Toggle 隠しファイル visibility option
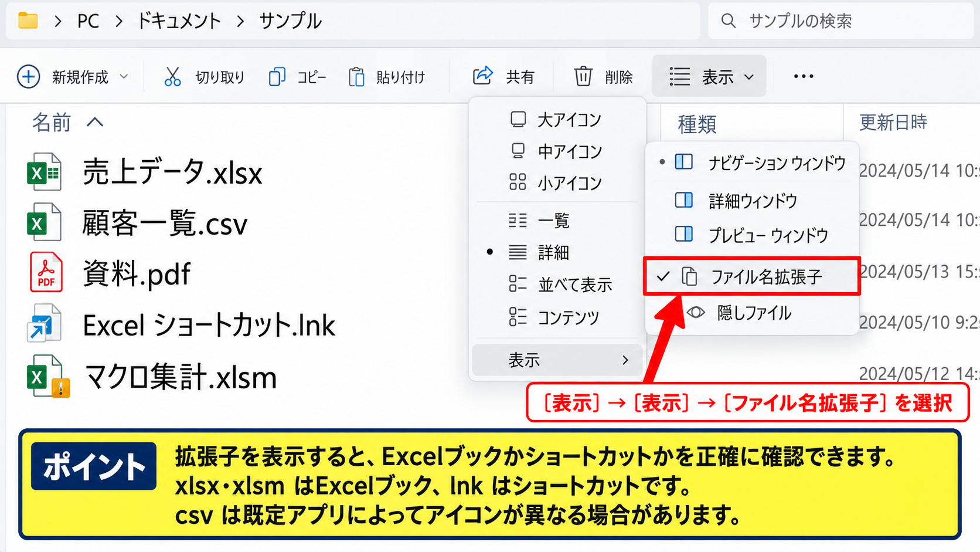 click(x=752, y=313)
